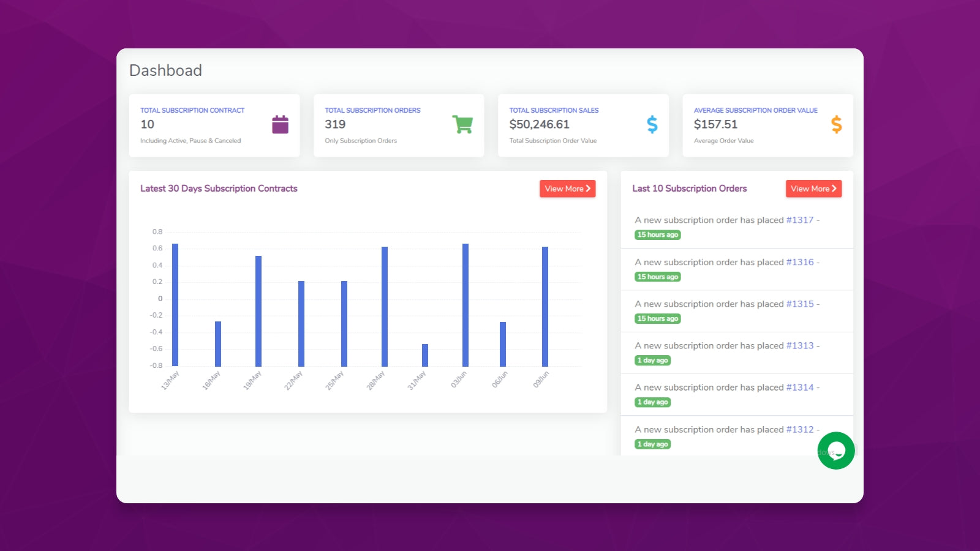
Task: Open the green chat bubble widget
Action: pos(836,451)
